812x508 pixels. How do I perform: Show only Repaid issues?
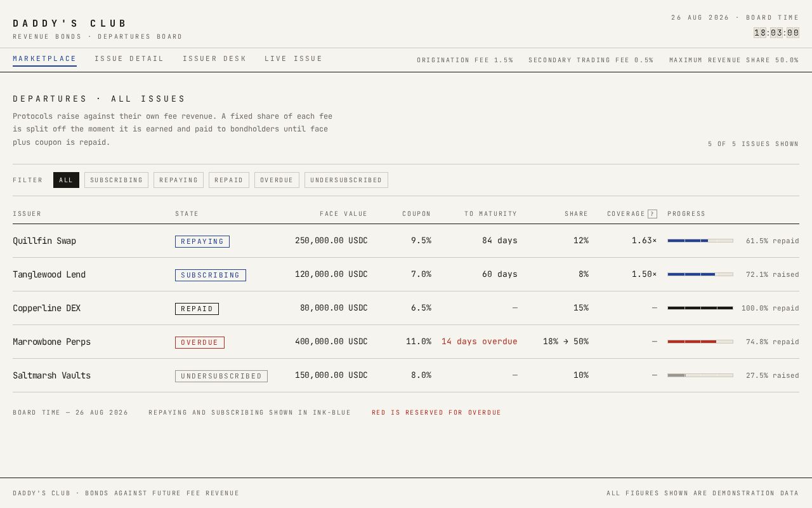[229, 180]
